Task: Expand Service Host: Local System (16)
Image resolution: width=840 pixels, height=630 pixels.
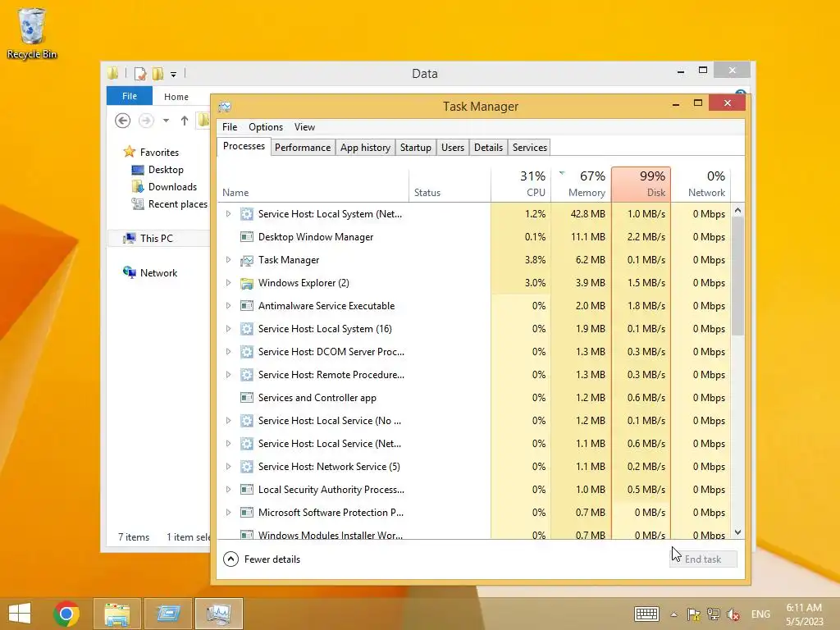Action: click(x=228, y=329)
